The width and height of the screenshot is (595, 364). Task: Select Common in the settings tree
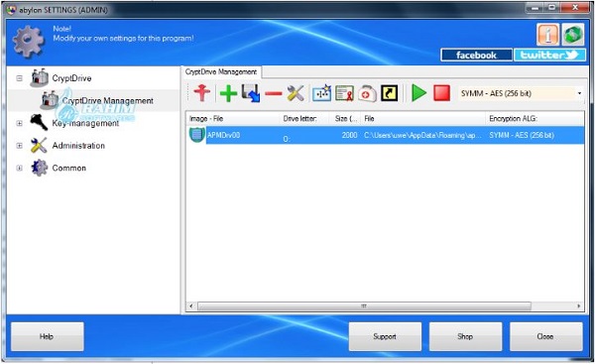[x=69, y=168]
